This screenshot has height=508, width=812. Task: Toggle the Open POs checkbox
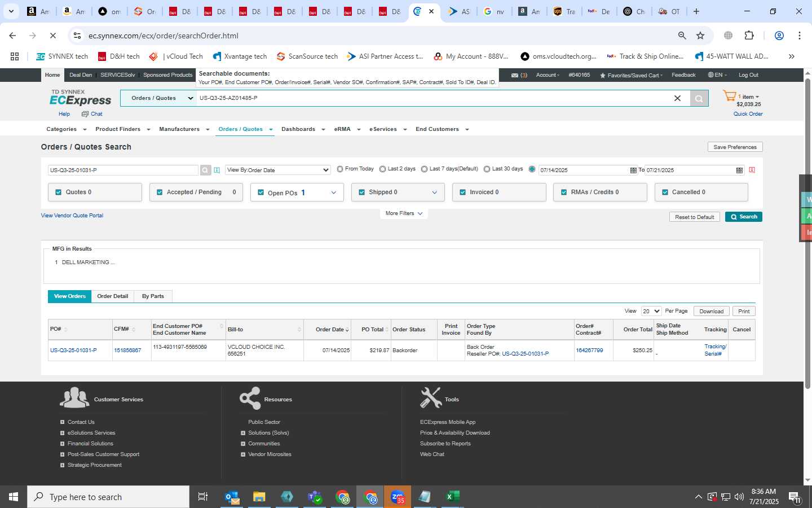(x=261, y=192)
